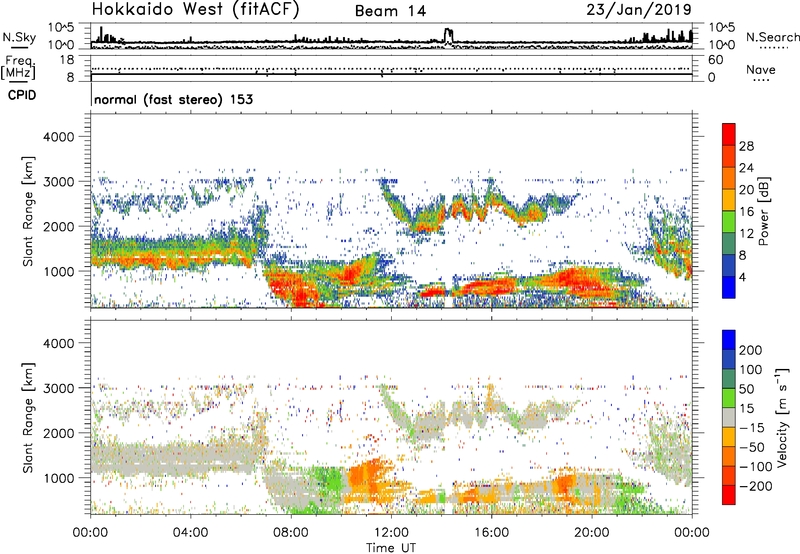Click the '12:00' time axis label
Image resolution: width=800 pixels, height=554 pixels.
(391, 533)
